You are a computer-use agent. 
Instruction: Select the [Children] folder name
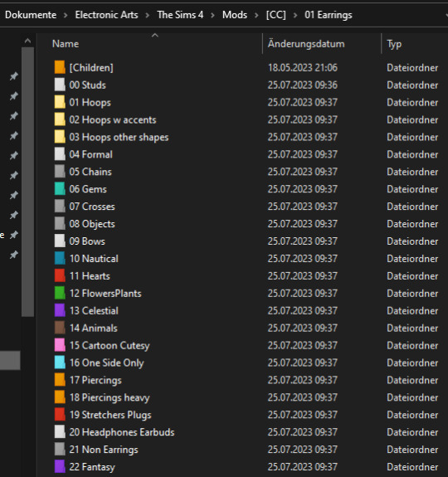(91, 67)
